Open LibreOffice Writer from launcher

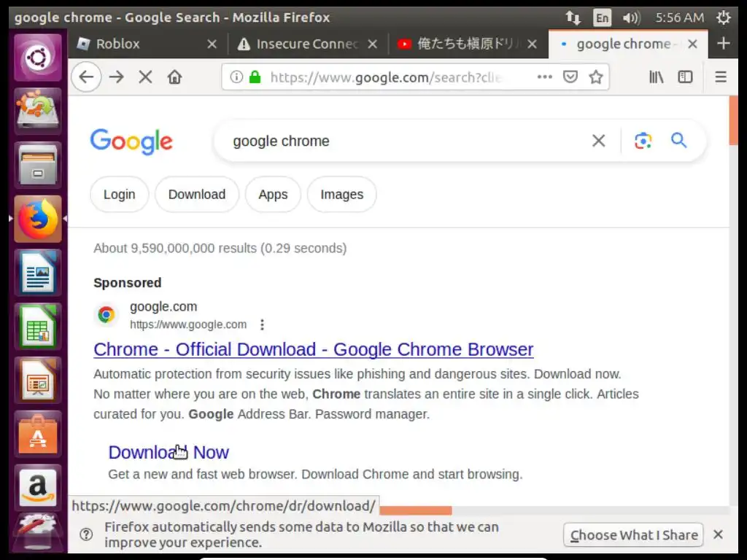[x=38, y=273]
